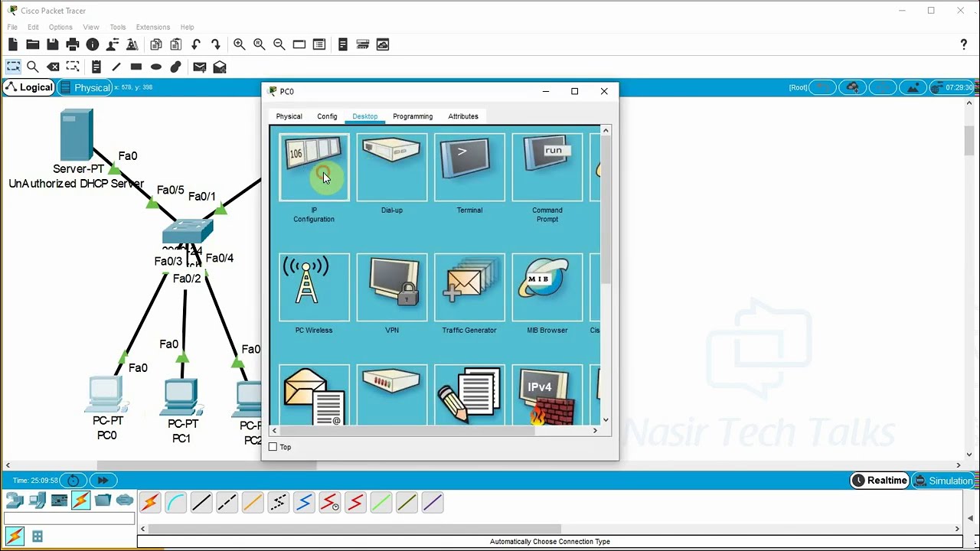
Task: Open the Attributes tab in PC0
Action: point(463,116)
